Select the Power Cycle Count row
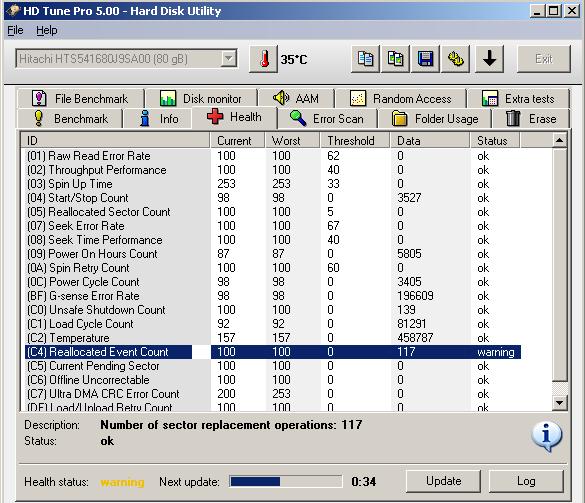The height and width of the screenshot is (503, 585). click(x=272, y=282)
